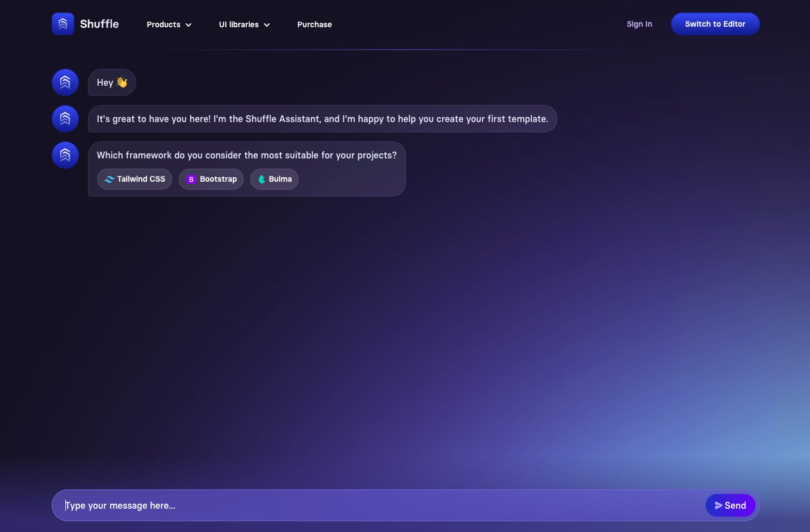This screenshot has height=532, width=810.
Task: Click the waving hand emoji in Hey bubble
Action: [x=122, y=82]
